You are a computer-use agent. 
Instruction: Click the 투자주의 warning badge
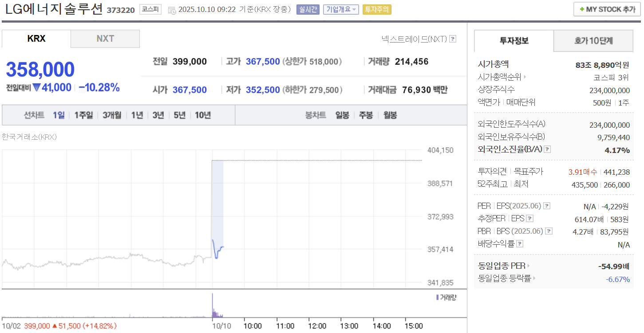pyautogui.click(x=376, y=9)
